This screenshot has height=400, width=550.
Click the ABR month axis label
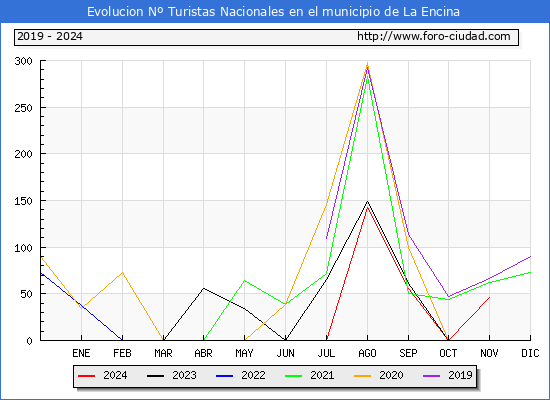pyautogui.click(x=203, y=353)
